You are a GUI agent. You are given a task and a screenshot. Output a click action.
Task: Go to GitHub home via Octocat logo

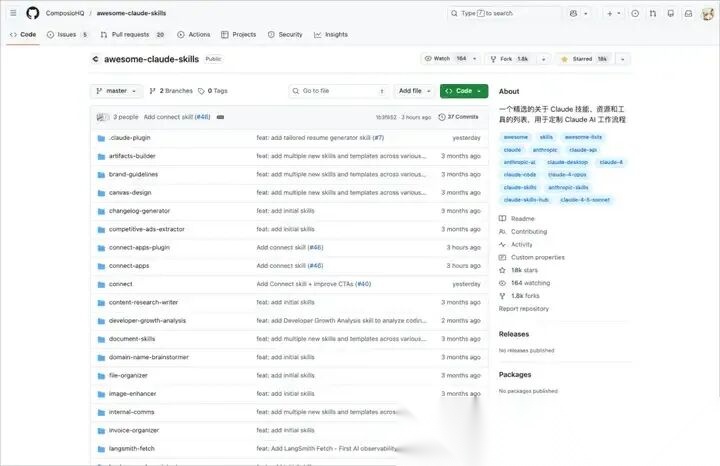pos(33,13)
